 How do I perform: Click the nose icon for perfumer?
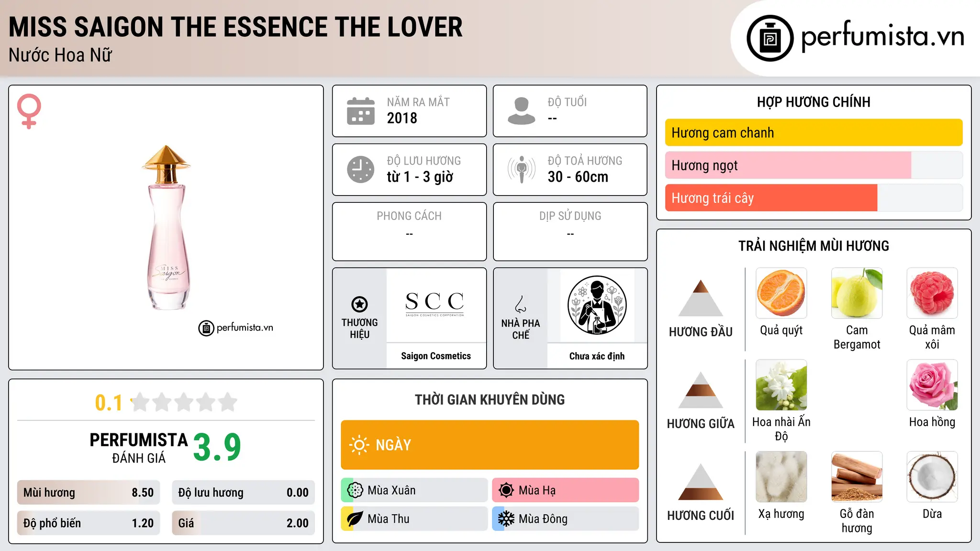pyautogui.click(x=521, y=304)
